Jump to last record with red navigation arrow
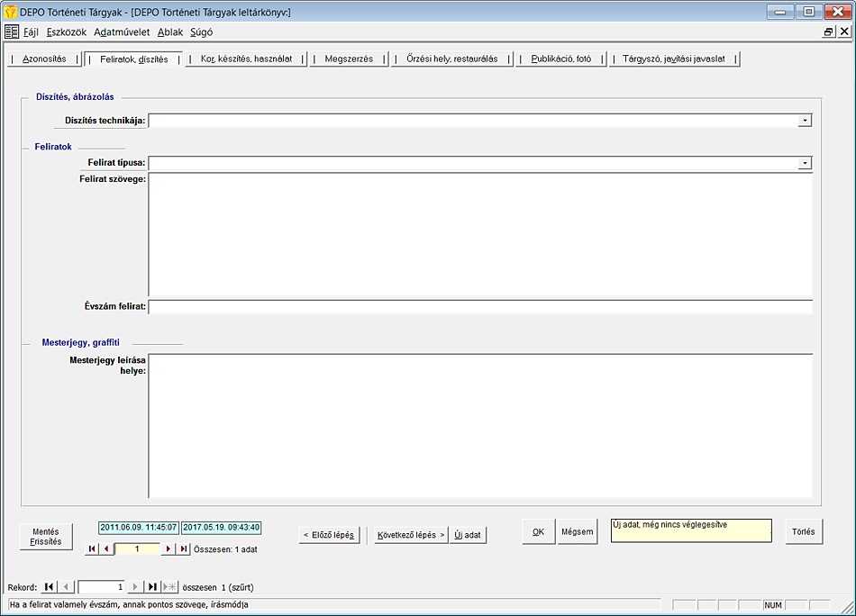856x616 pixels. pyautogui.click(x=184, y=548)
